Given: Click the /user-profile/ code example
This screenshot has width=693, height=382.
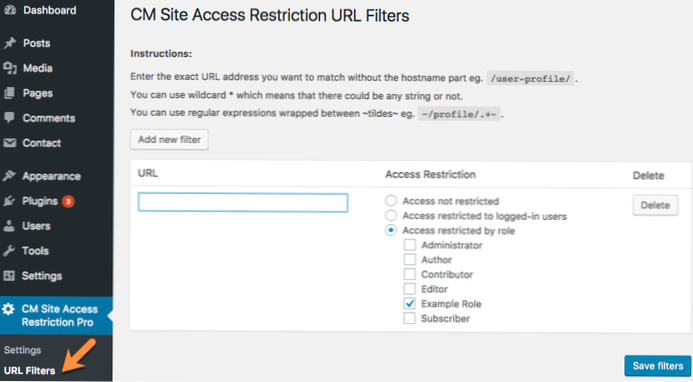Looking at the screenshot, I should click(x=530, y=78).
